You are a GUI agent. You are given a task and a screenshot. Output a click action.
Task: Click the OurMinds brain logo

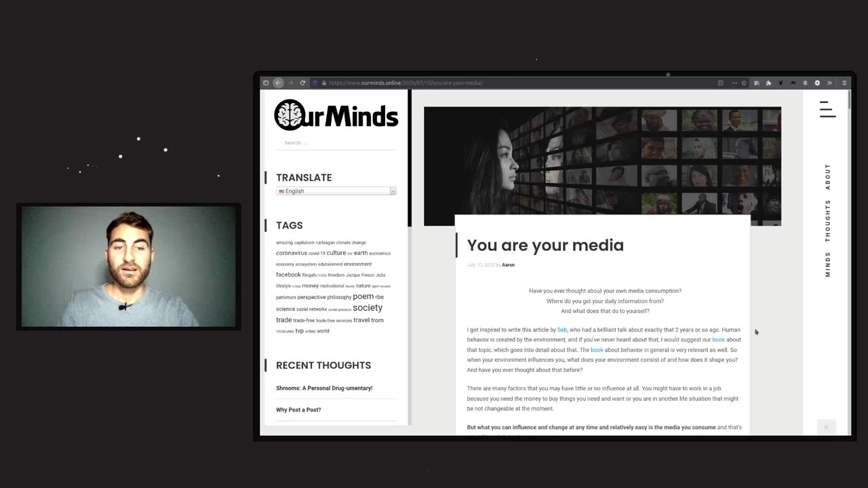336,115
